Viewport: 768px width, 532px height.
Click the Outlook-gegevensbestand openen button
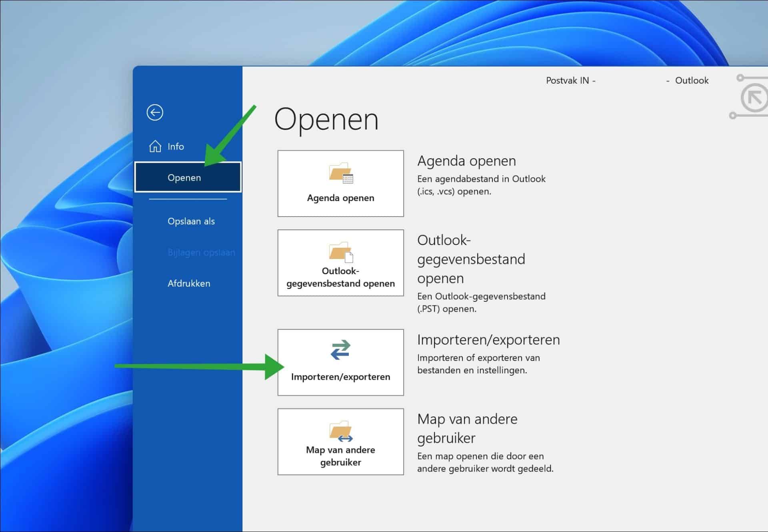(340, 263)
